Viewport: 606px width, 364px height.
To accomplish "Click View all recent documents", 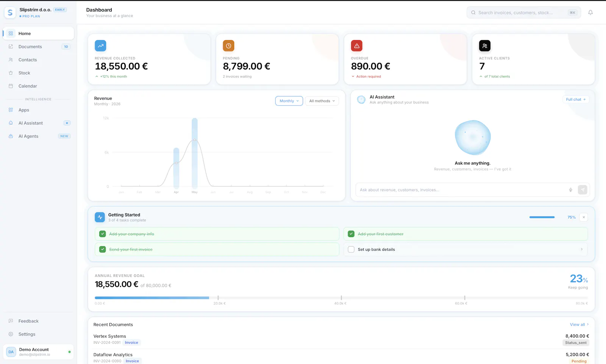I will [x=579, y=325].
